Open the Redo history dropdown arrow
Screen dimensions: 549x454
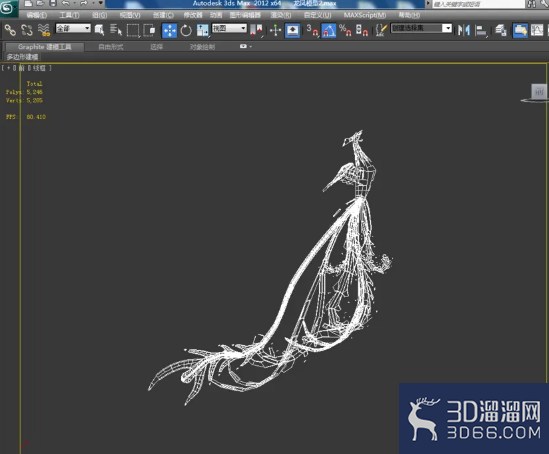pos(93,4)
